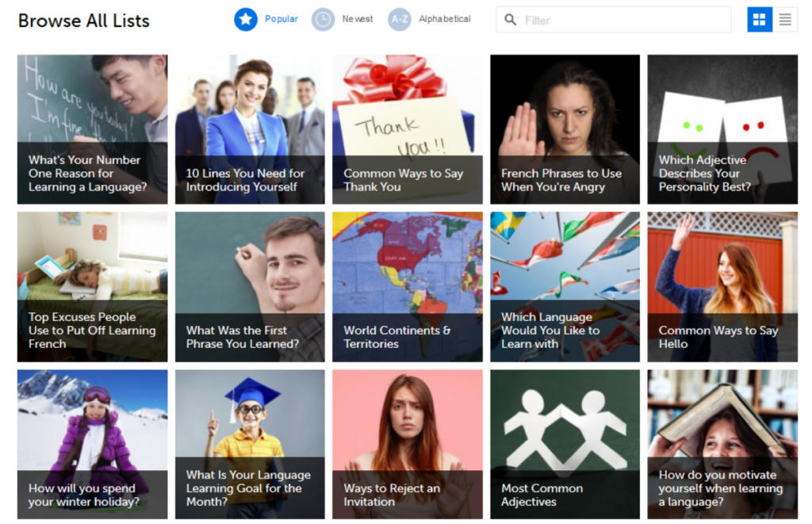Open "Ways to Reject an Invitation" list
This screenshot has height=524, width=812.
coord(407,444)
